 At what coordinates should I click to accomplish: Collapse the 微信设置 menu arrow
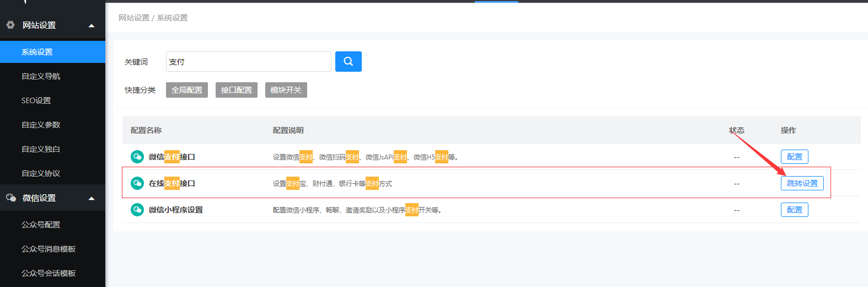[92, 198]
